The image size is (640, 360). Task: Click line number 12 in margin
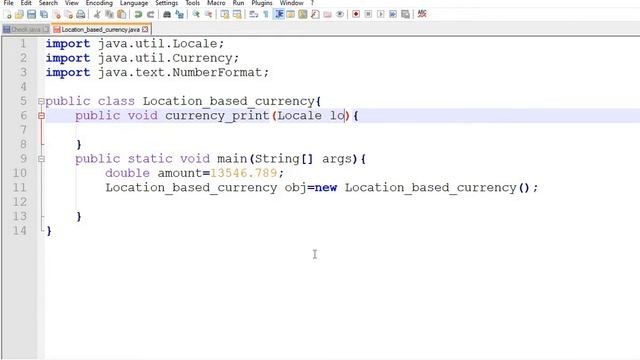19,202
